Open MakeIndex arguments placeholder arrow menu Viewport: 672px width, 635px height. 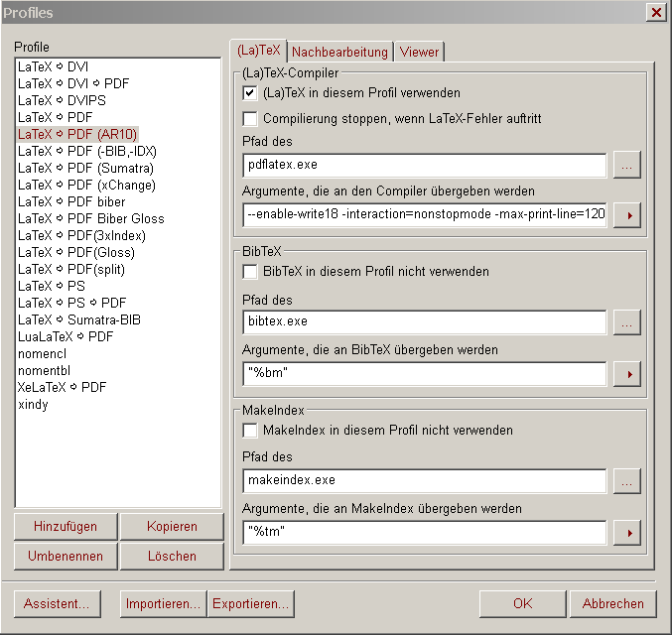point(627,533)
